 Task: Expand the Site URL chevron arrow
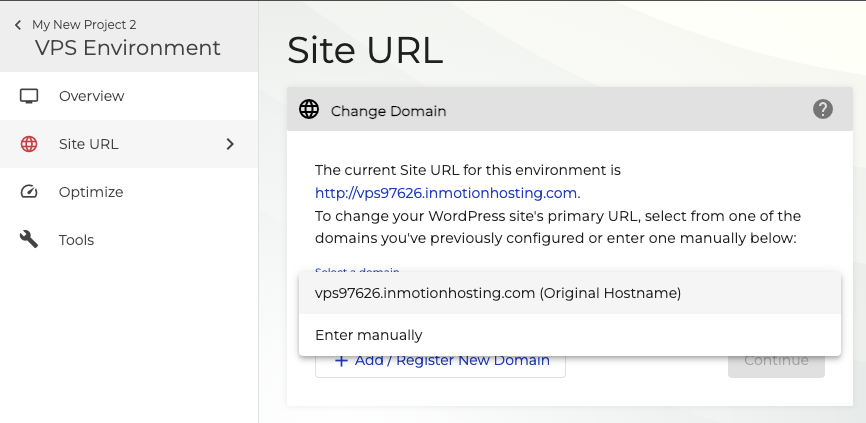pos(230,144)
